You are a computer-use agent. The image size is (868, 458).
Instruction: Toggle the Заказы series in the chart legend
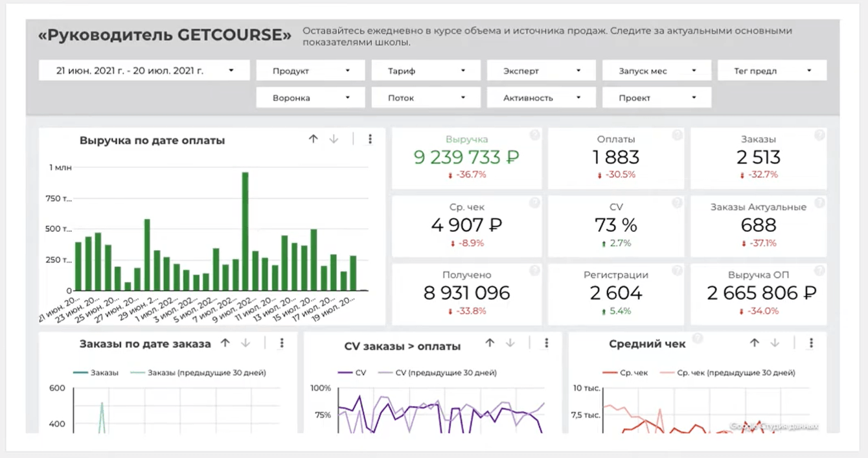[97, 372]
